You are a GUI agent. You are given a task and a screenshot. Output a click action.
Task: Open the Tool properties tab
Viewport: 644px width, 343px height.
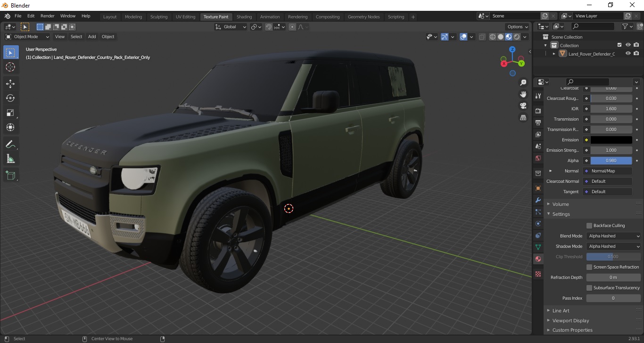538,96
